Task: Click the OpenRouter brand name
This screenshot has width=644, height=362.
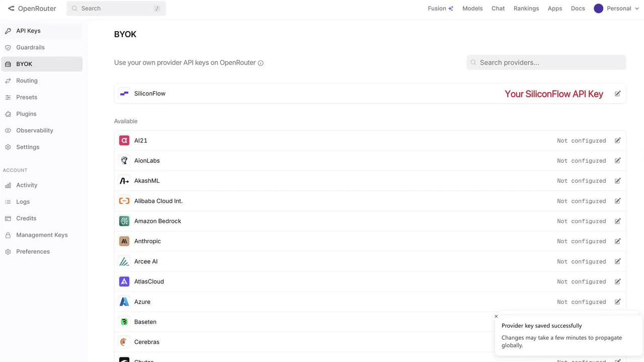Action: (x=37, y=9)
